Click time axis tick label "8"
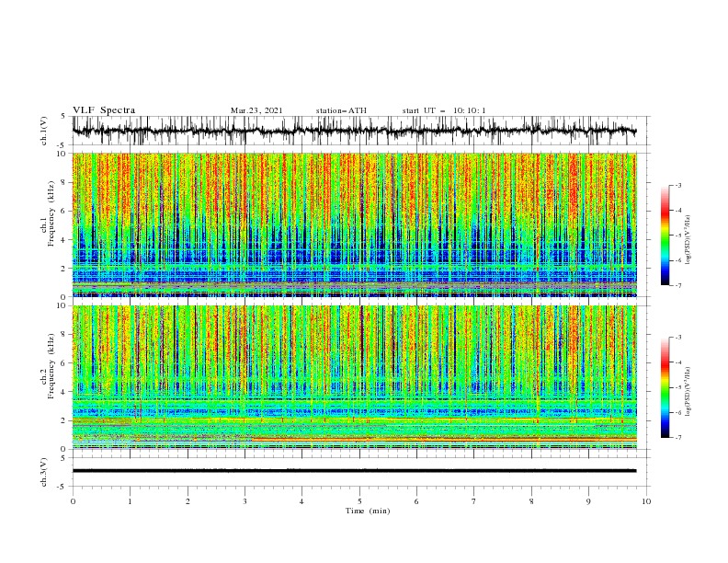Image resolution: width=728 pixels, height=563 pixels. [x=531, y=501]
